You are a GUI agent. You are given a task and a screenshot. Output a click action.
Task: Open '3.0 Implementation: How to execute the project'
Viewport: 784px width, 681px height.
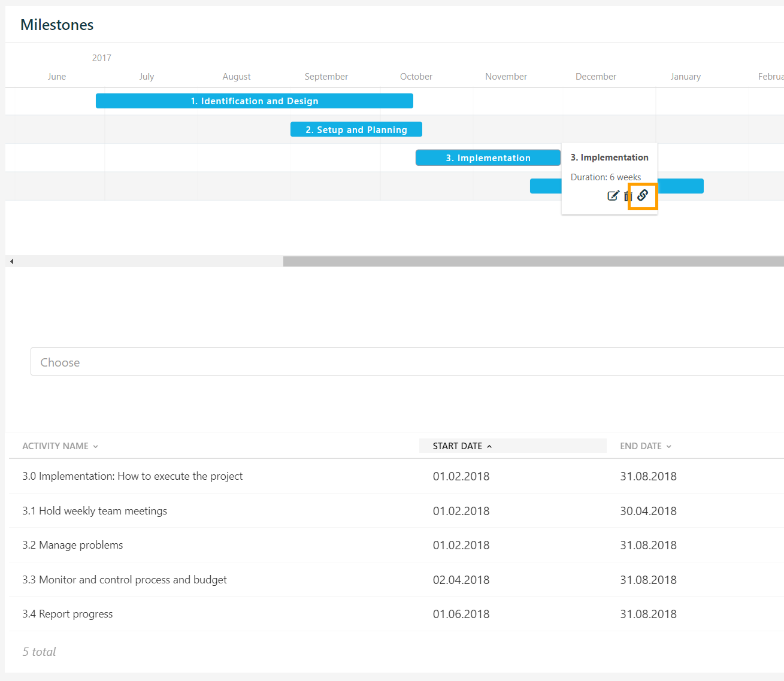click(x=132, y=476)
